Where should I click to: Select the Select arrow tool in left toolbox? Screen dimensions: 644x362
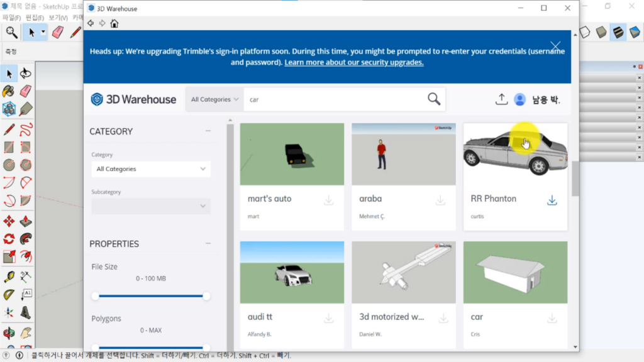click(x=9, y=74)
